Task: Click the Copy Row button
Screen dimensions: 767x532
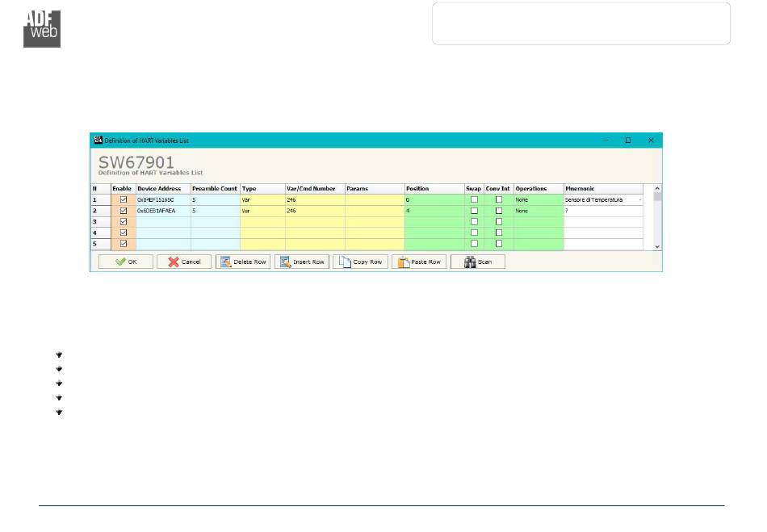Action: pyautogui.click(x=361, y=262)
